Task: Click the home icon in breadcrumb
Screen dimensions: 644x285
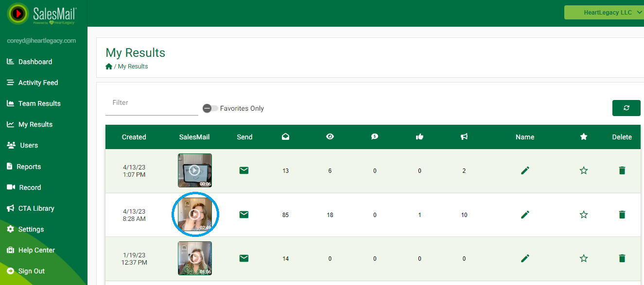Action: [x=109, y=67]
